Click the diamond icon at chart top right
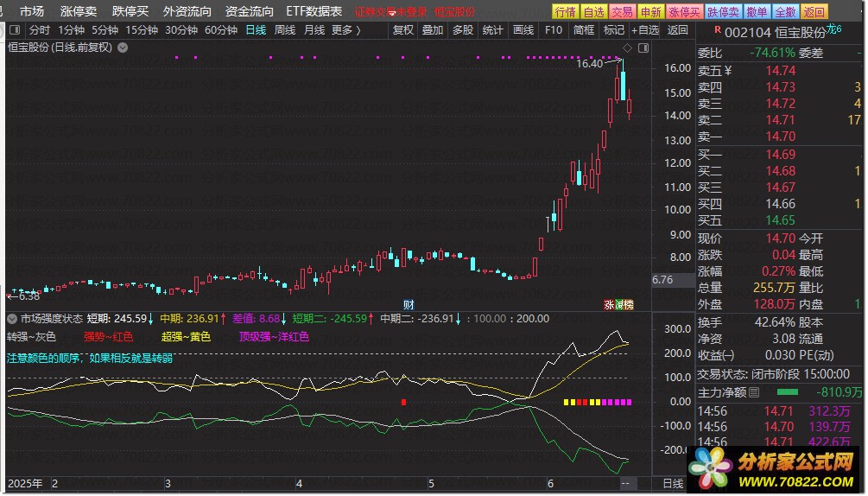Image resolution: width=868 pixels, height=496 pixels. 627,48
